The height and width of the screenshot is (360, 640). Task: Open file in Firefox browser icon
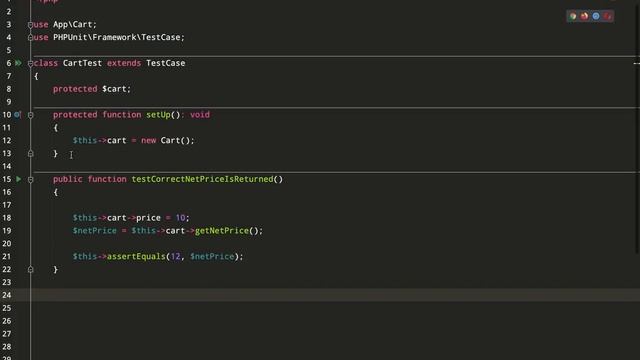click(584, 16)
